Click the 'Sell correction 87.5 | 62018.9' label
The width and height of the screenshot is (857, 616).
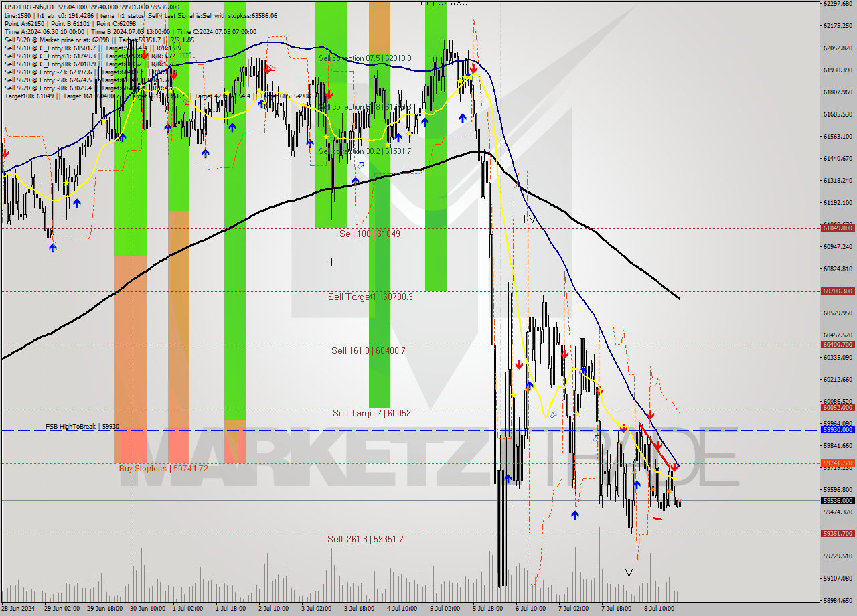pyautogui.click(x=365, y=58)
